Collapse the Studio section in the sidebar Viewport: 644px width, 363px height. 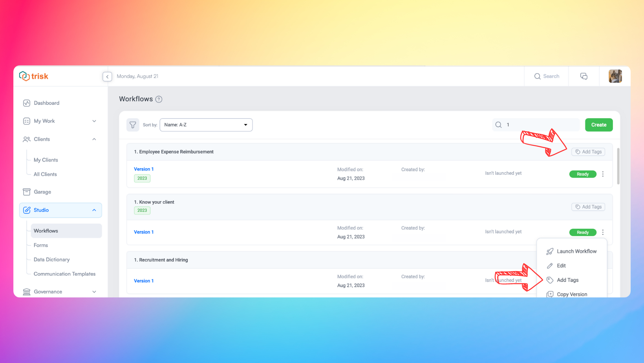pos(94,210)
